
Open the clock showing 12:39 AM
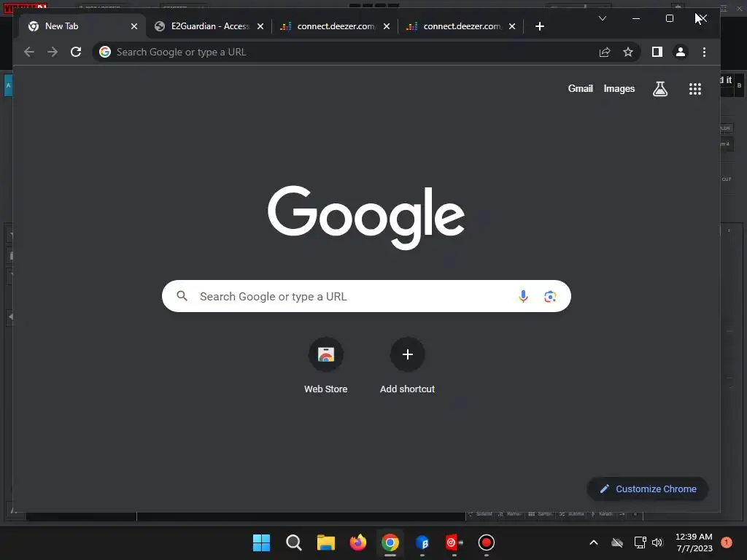coord(694,542)
